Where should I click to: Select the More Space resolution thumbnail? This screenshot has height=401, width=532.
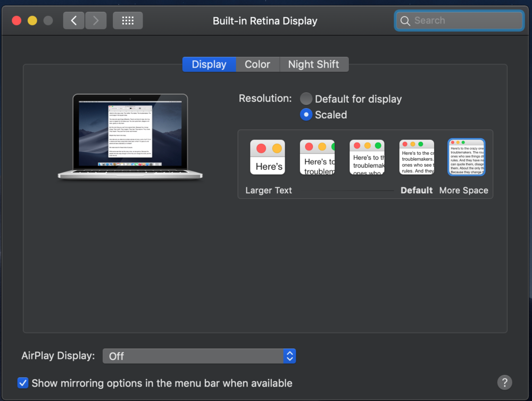click(x=466, y=158)
